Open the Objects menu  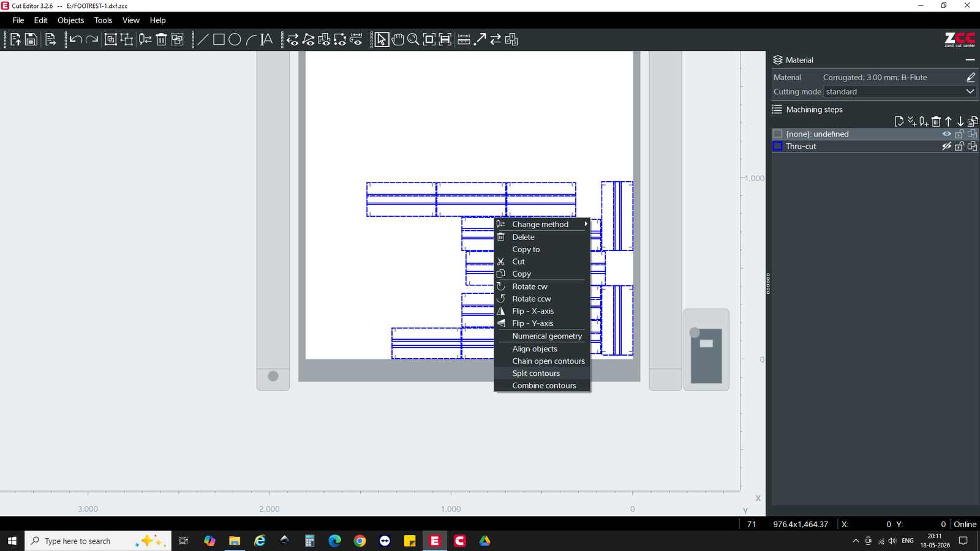click(x=70, y=20)
